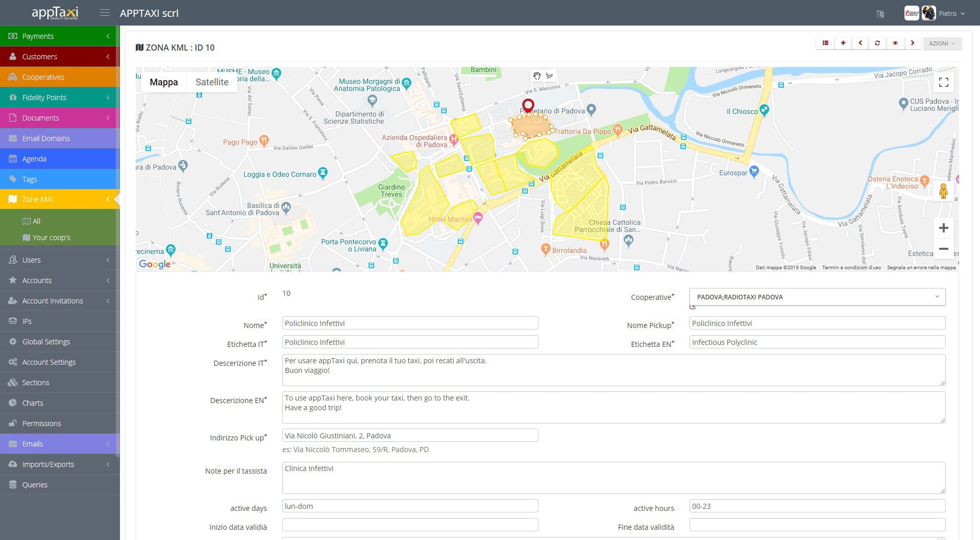Zoom out on the map
The image size is (980, 540).
click(944, 249)
